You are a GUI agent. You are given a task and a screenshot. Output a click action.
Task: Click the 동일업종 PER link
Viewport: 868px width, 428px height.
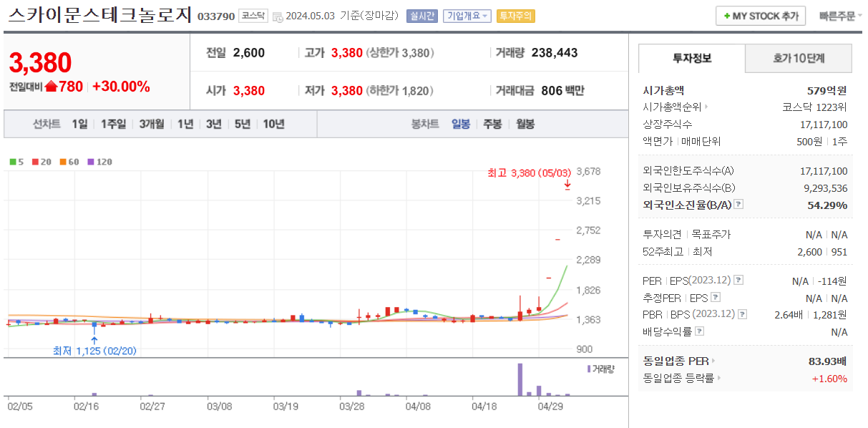676,361
